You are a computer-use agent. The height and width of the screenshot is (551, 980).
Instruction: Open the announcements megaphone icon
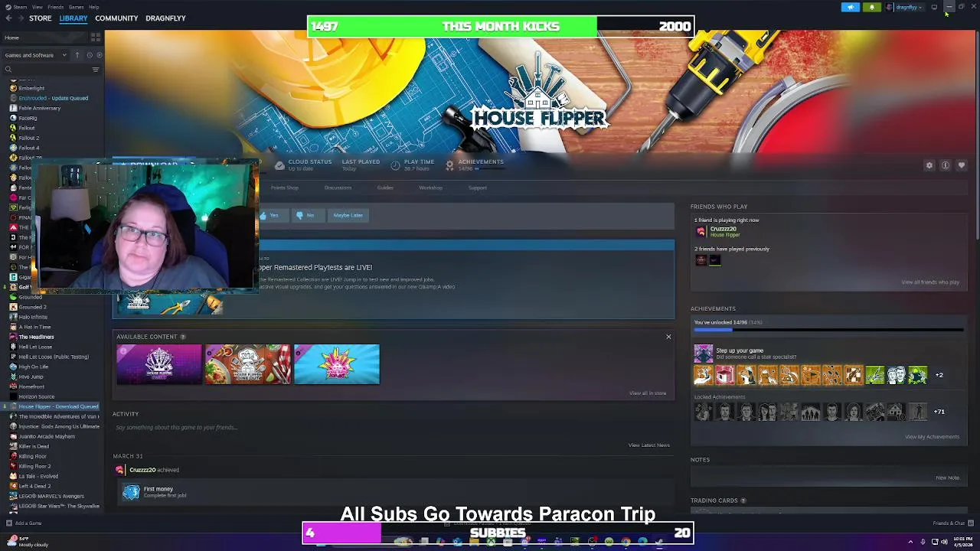pos(851,7)
